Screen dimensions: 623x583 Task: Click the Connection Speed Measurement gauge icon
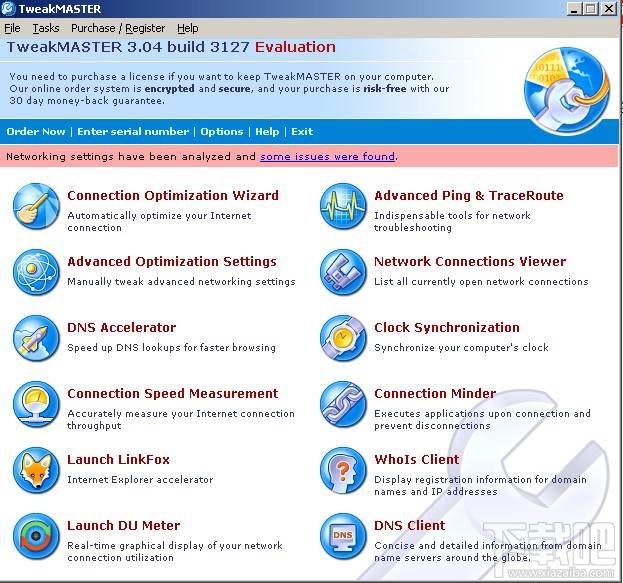(36, 404)
